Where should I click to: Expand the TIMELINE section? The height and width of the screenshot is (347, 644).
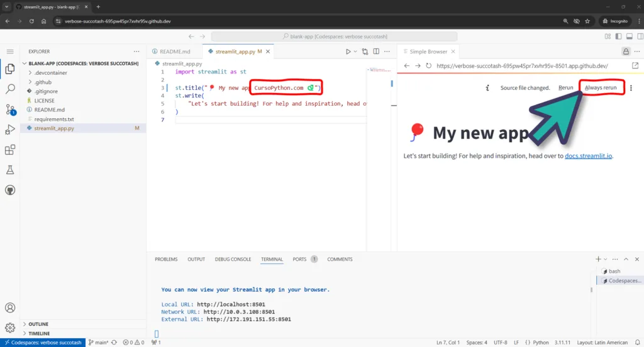(38, 334)
